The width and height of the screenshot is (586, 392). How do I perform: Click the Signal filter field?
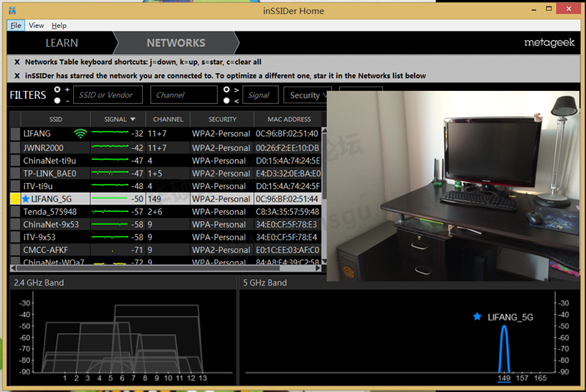click(261, 95)
